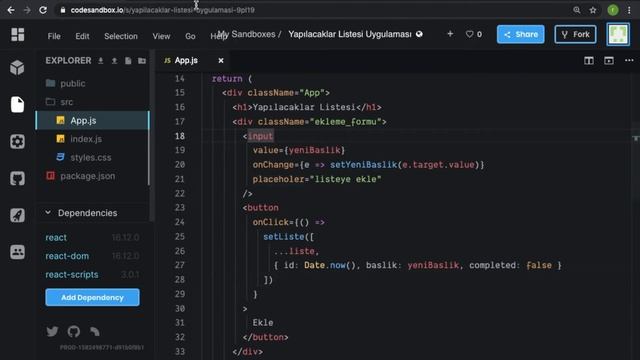640x360 pixels.
Task: Click the plus icon to create a sandbox
Action: [x=450, y=34]
